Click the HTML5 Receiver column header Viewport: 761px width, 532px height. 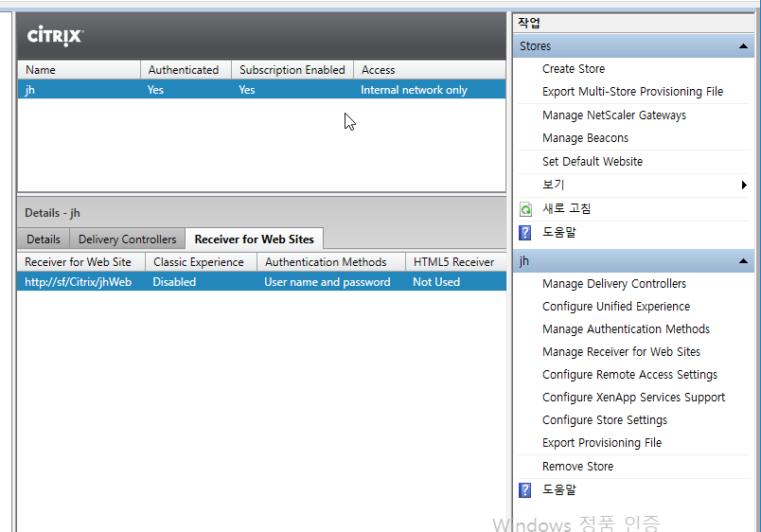(x=455, y=262)
